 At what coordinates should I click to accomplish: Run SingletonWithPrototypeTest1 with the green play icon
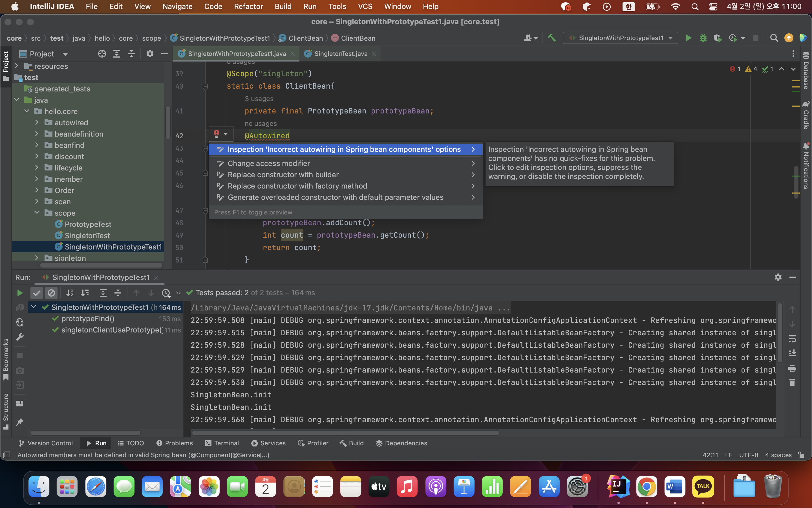pyautogui.click(x=689, y=38)
